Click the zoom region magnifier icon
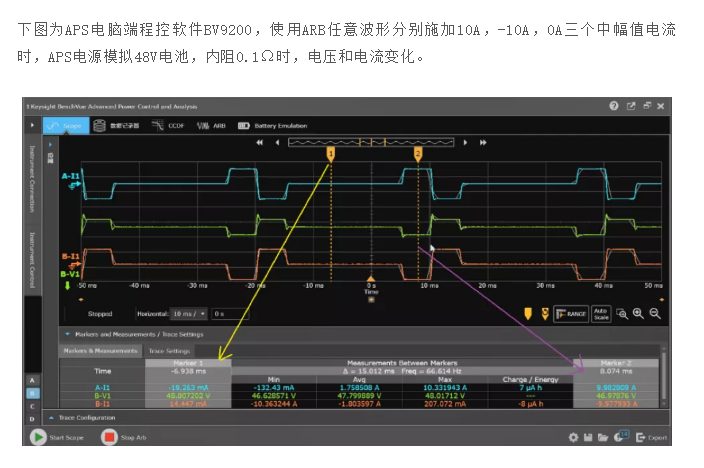The width and height of the screenshot is (704, 468). (622, 313)
